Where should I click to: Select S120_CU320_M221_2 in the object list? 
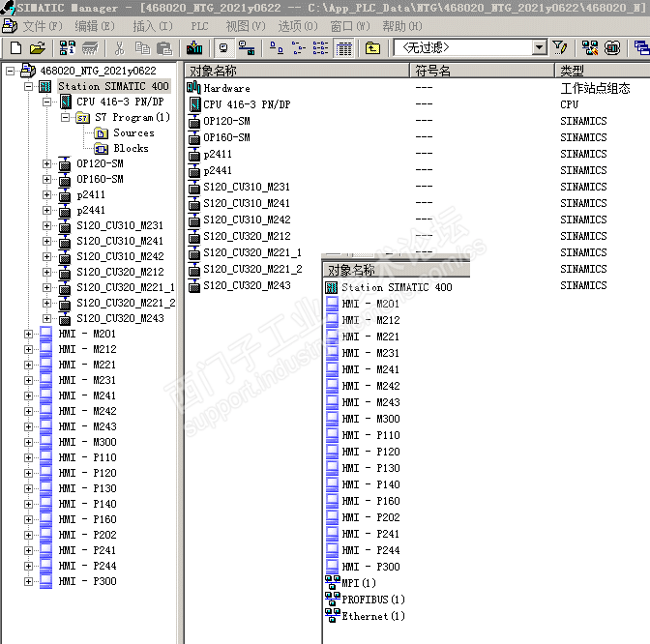click(x=252, y=269)
